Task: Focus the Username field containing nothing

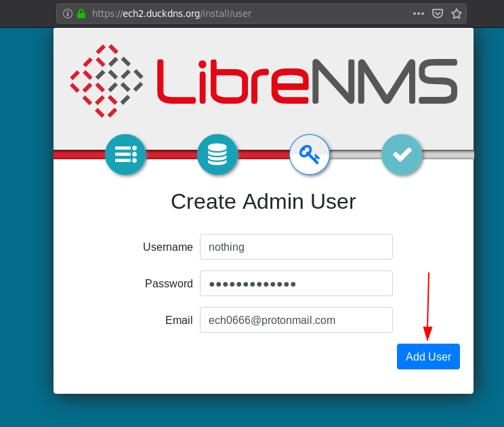Action: (296, 247)
